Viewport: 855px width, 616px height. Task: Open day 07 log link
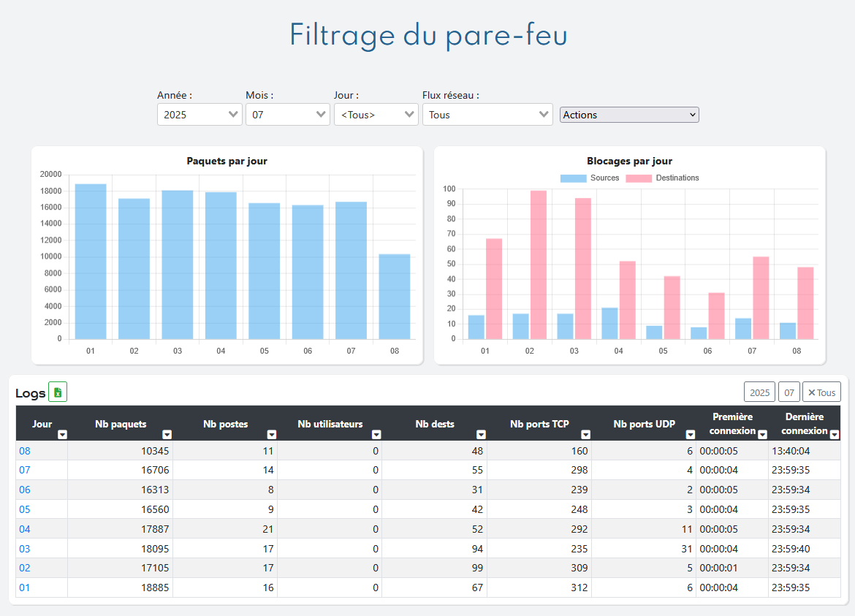coord(25,470)
